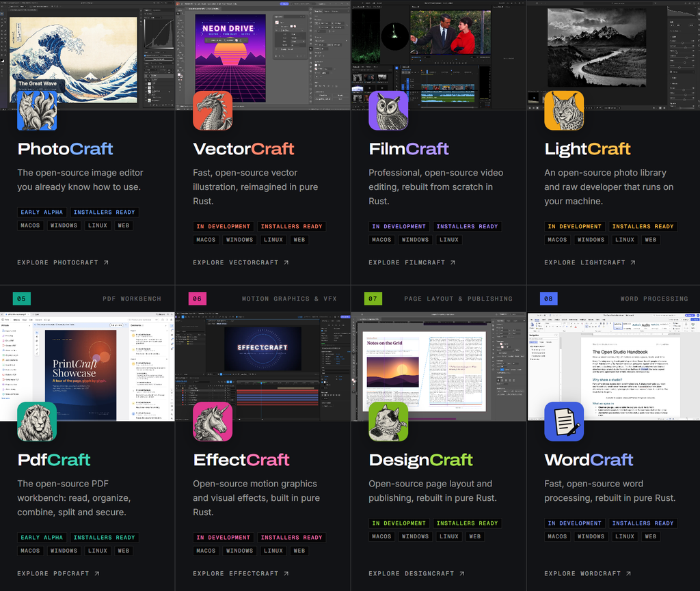Screen dimensions: 700x591
Task: Open the EffectCraft timeline screenshot
Action: 263,367
